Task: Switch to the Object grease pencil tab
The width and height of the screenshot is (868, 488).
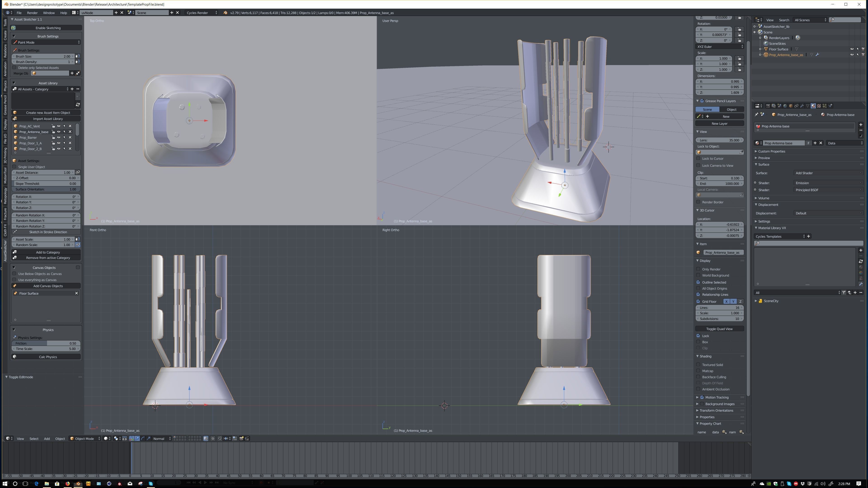Action: click(x=731, y=109)
